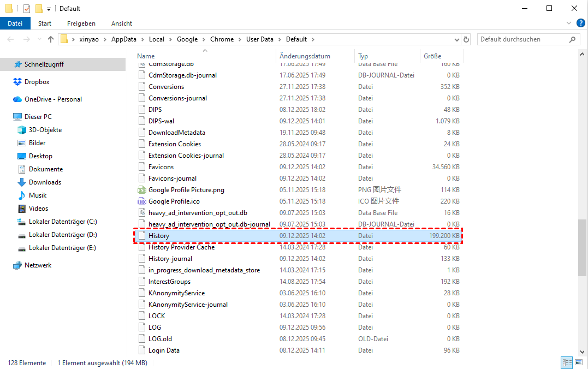
Task: Open the 3D-Objekte folder
Action: pyautogui.click(x=45, y=130)
